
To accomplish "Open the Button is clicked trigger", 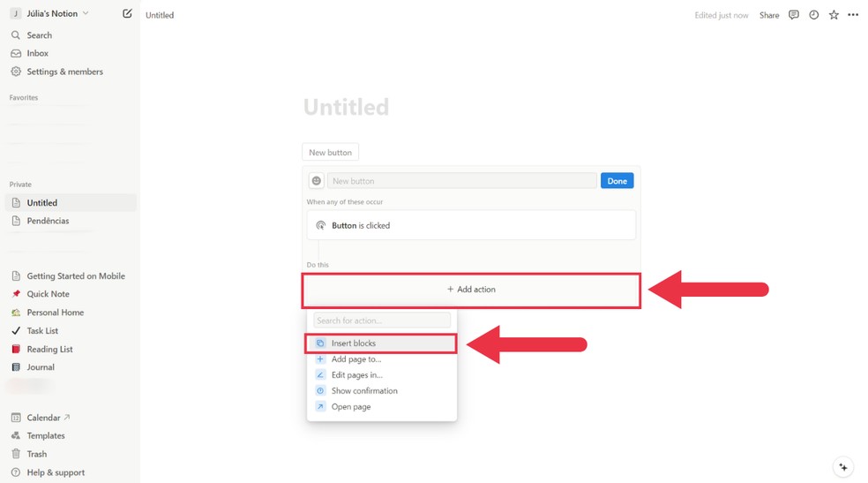I will click(471, 225).
